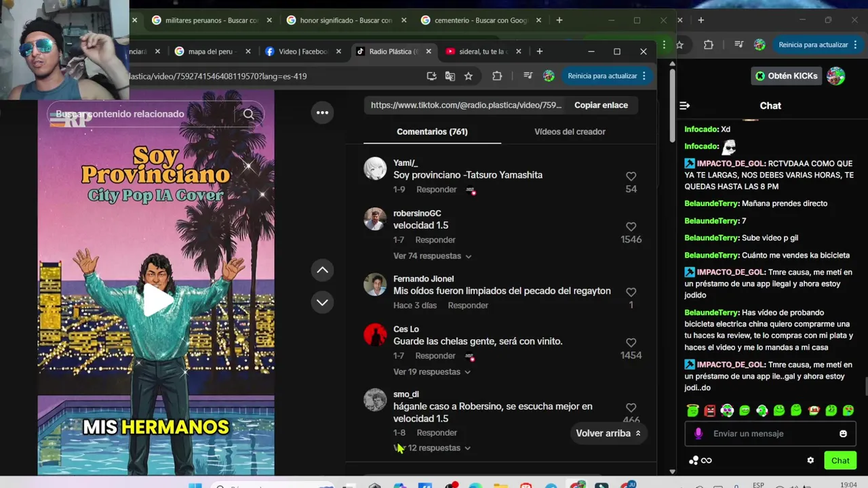Expand 12 respuestas under smo_dl comment

coord(432,447)
